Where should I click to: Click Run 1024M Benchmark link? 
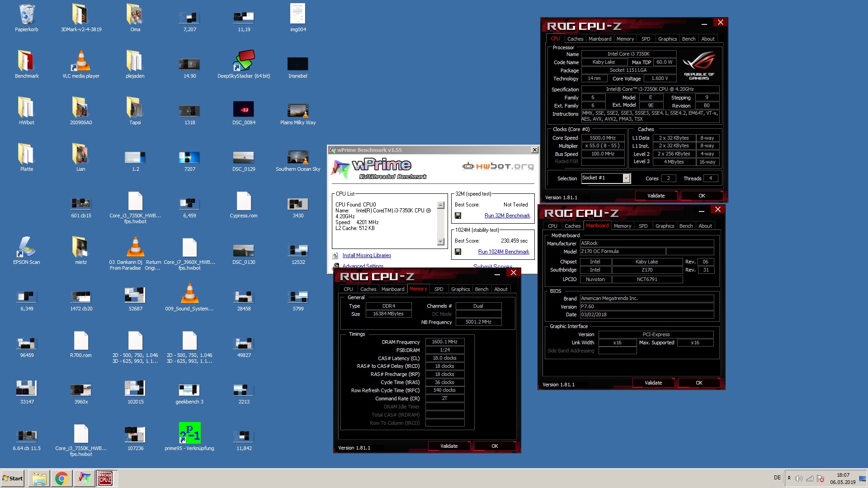point(504,252)
